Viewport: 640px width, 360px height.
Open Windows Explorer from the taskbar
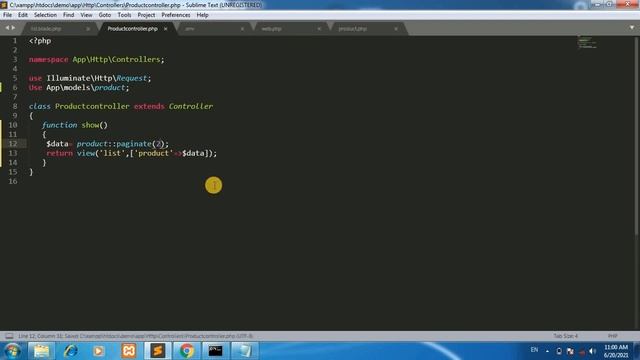point(41,351)
